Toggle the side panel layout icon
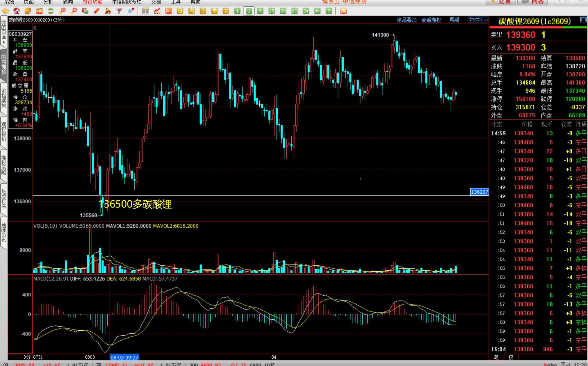The width and height of the screenshot is (588, 366). click(x=485, y=19)
